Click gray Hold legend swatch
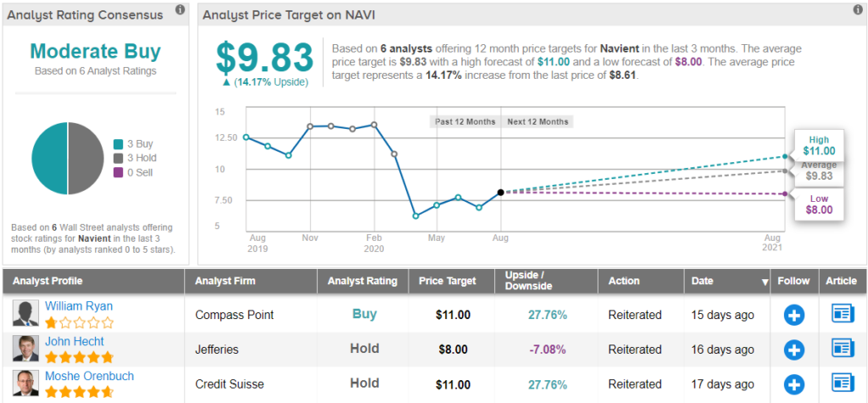The image size is (868, 403). 117,158
